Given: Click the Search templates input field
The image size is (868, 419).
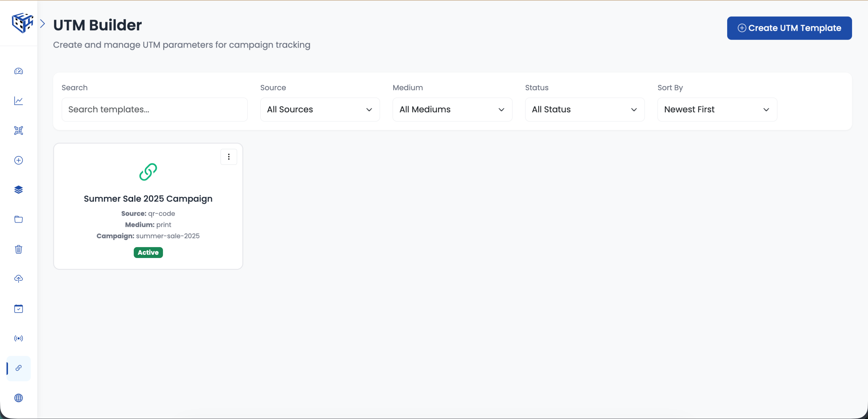Looking at the screenshot, I should (x=155, y=109).
